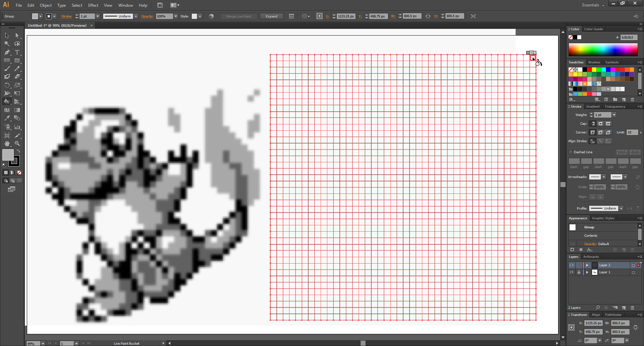Select the Column Graph tool
The image size is (644, 346).
click(17, 127)
